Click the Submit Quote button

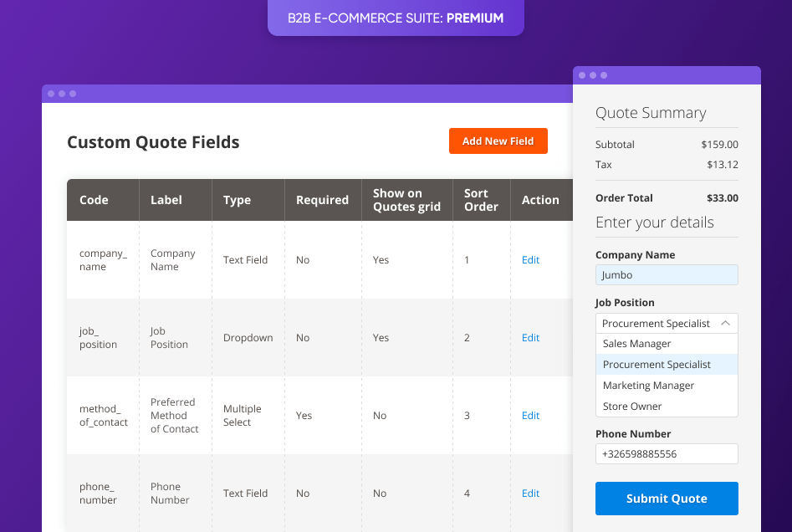(x=666, y=498)
